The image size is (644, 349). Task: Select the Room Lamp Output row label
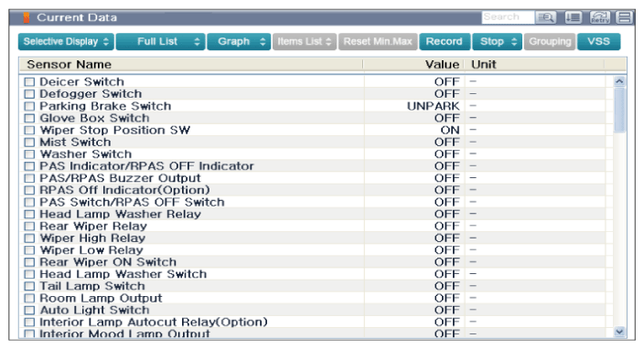[x=101, y=298]
